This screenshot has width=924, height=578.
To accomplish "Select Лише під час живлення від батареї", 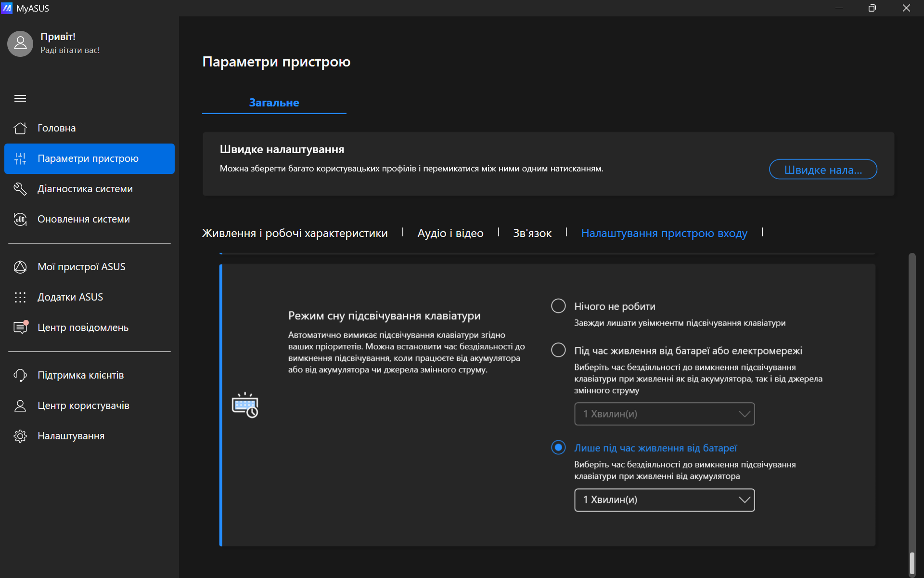I will pos(558,447).
